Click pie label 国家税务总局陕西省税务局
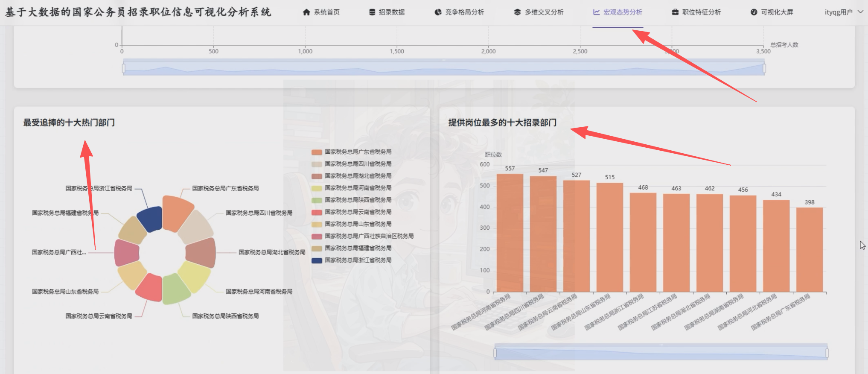 pos(225,316)
